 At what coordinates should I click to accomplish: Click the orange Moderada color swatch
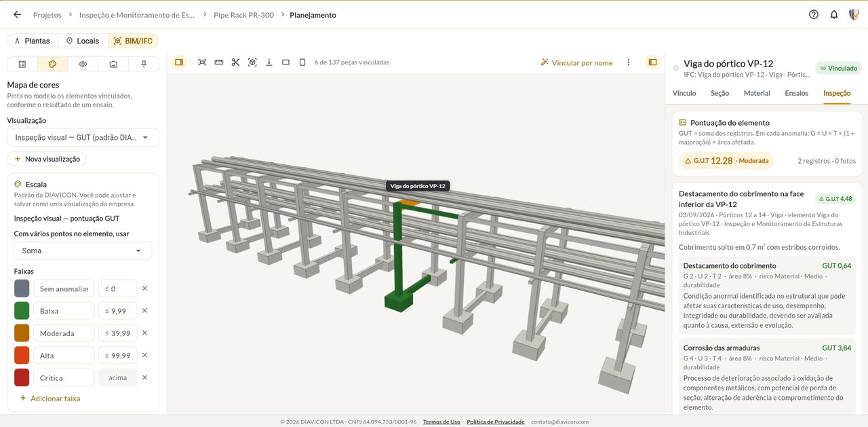[22, 333]
